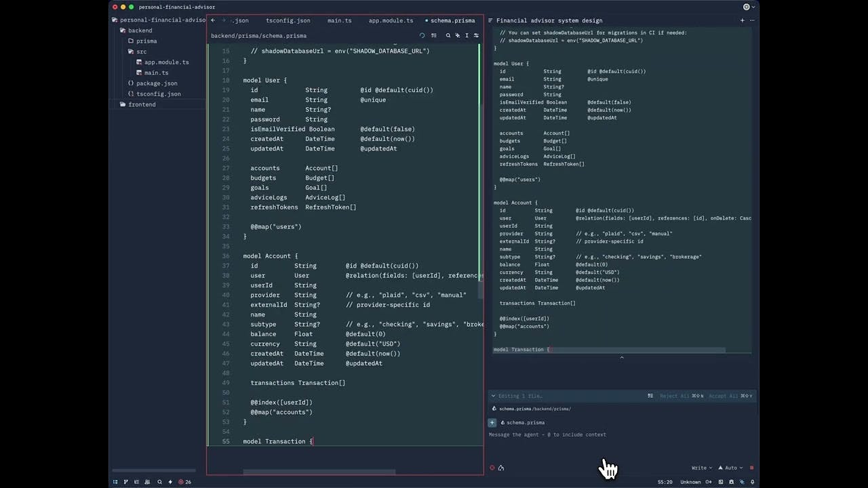Click the outline icon in editor toolbar
The image size is (868, 488).
tap(434, 35)
